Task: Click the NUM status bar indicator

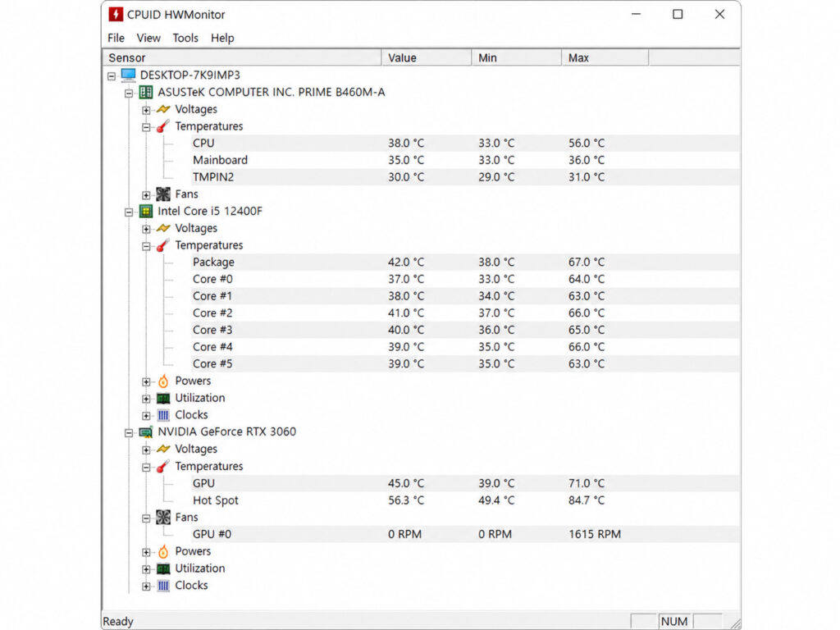Action: [674, 622]
